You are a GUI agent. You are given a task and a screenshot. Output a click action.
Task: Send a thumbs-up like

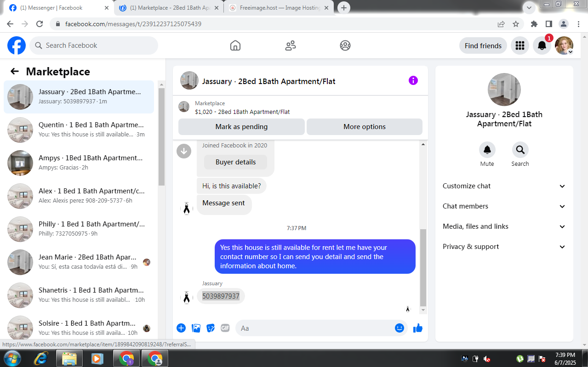[x=417, y=328]
